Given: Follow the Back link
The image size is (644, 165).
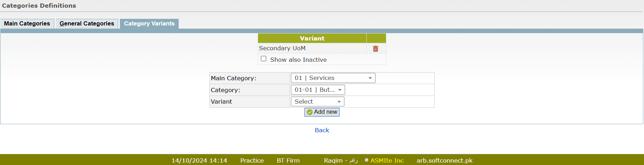Looking at the screenshot, I should (x=322, y=130).
